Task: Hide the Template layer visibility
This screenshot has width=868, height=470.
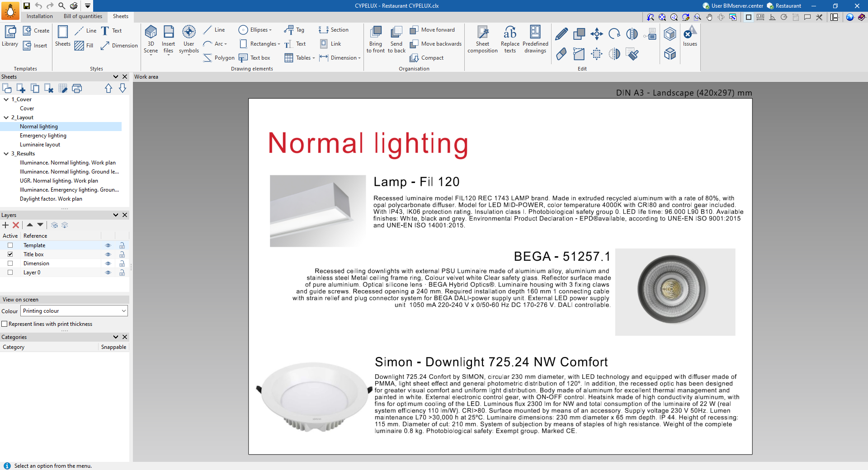Action: point(108,245)
